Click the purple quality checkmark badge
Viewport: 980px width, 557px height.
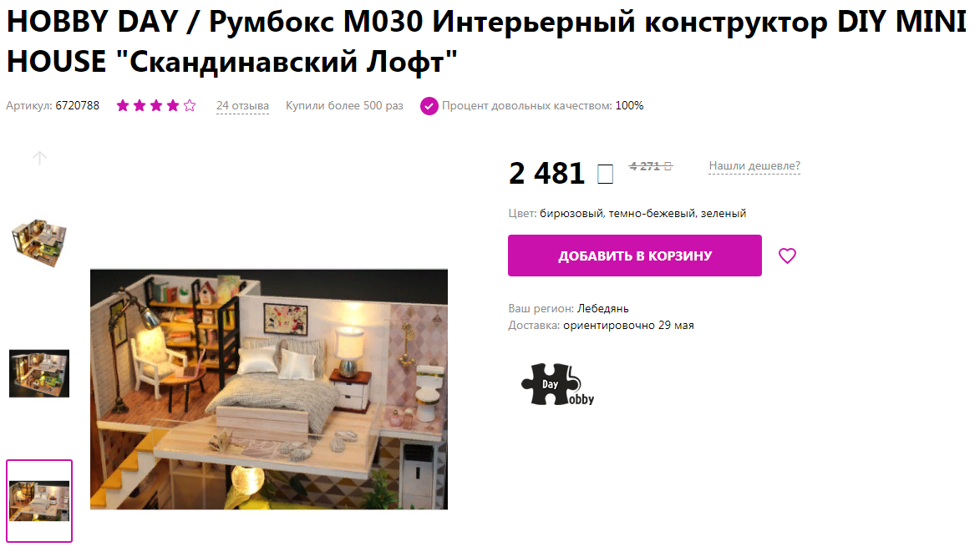429,106
